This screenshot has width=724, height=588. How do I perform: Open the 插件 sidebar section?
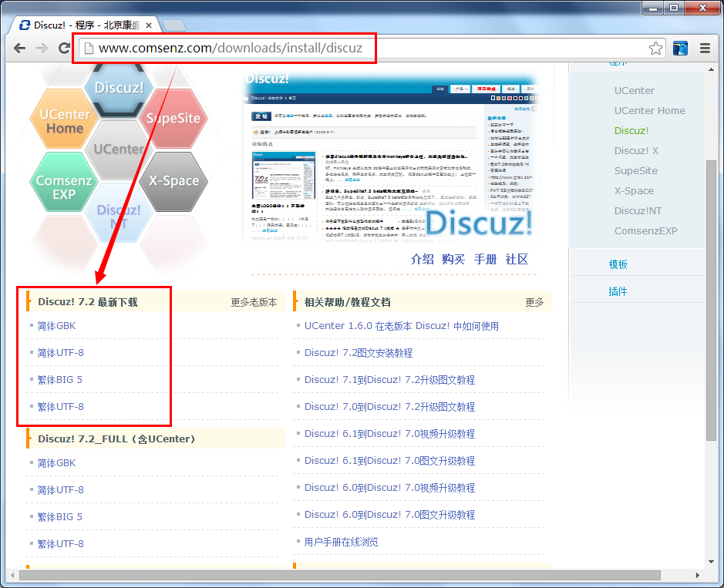point(618,291)
